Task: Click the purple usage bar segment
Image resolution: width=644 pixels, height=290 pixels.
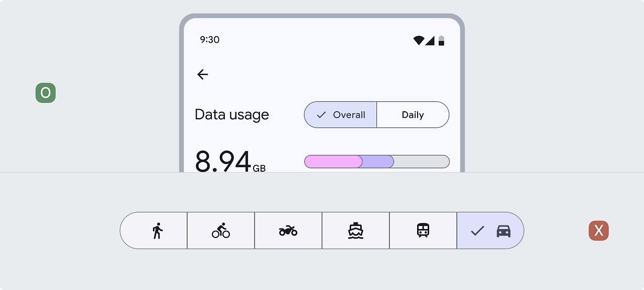Action: (378, 162)
